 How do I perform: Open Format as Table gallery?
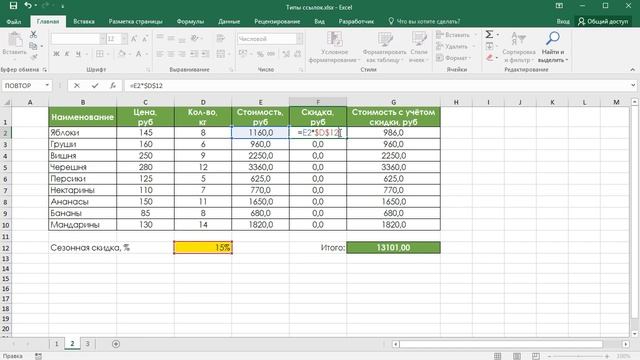click(x=384, y=47)
